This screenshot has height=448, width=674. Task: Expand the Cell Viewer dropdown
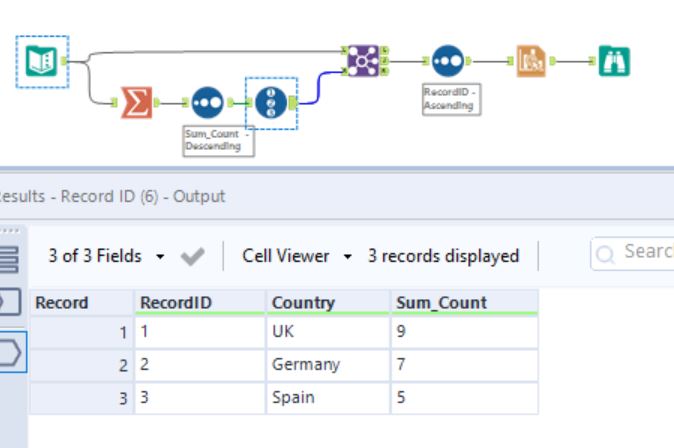point(294,256)
